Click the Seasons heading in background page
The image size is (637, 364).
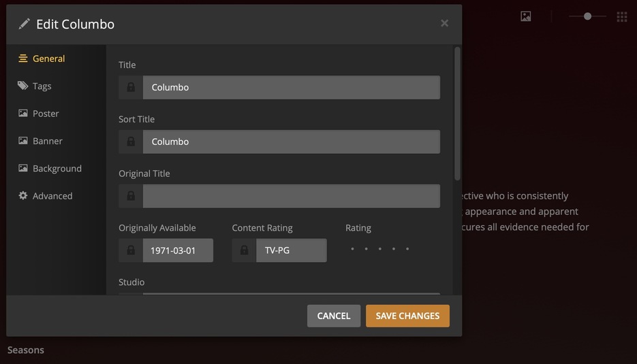(x=26, y=350)
